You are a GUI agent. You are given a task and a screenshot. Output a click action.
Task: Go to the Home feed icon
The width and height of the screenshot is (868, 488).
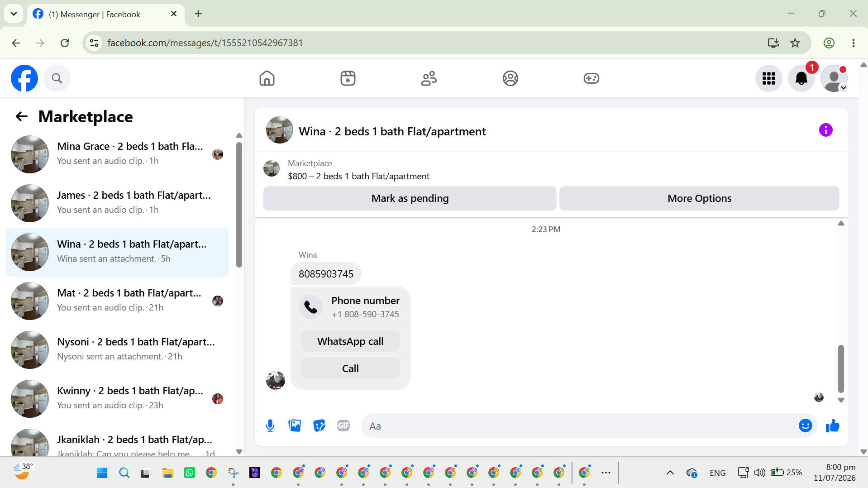pyautogui.click(x=267, y=78)
